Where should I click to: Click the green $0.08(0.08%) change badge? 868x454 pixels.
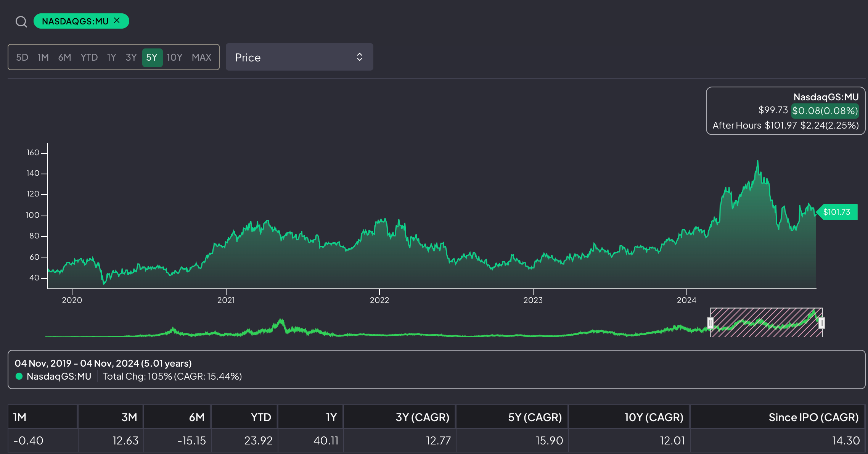click(825, 111)
